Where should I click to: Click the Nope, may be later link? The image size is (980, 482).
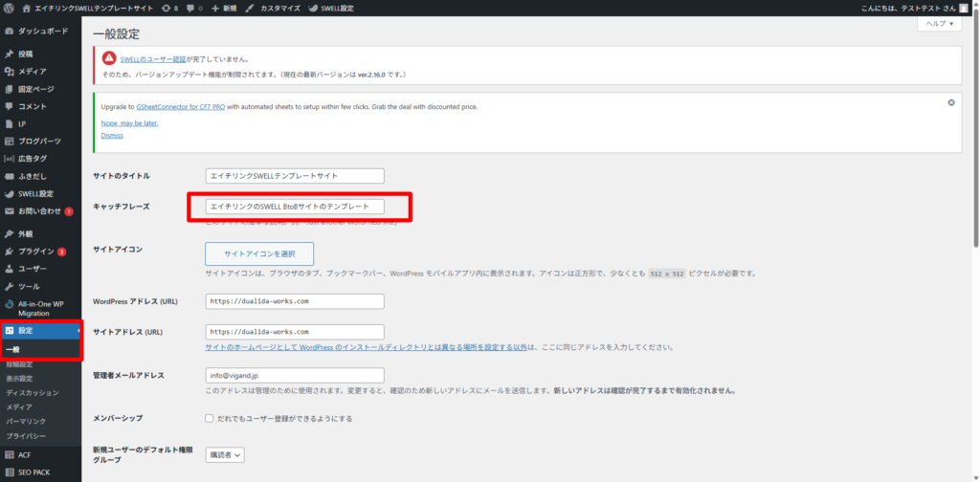coord(129,123)
